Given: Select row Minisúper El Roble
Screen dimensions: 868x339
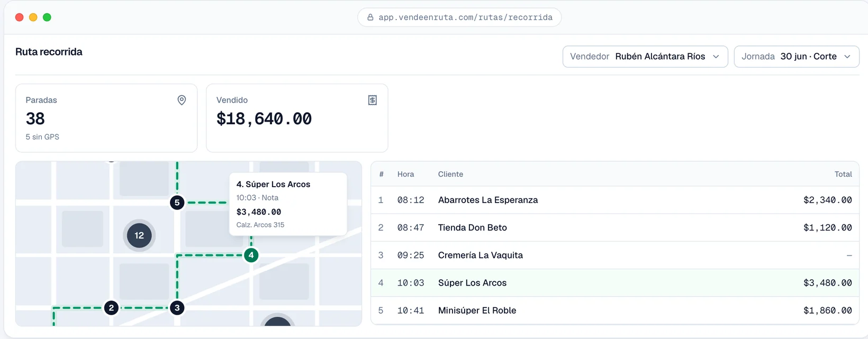Looking at the screenshot, I should click(615, 310).
